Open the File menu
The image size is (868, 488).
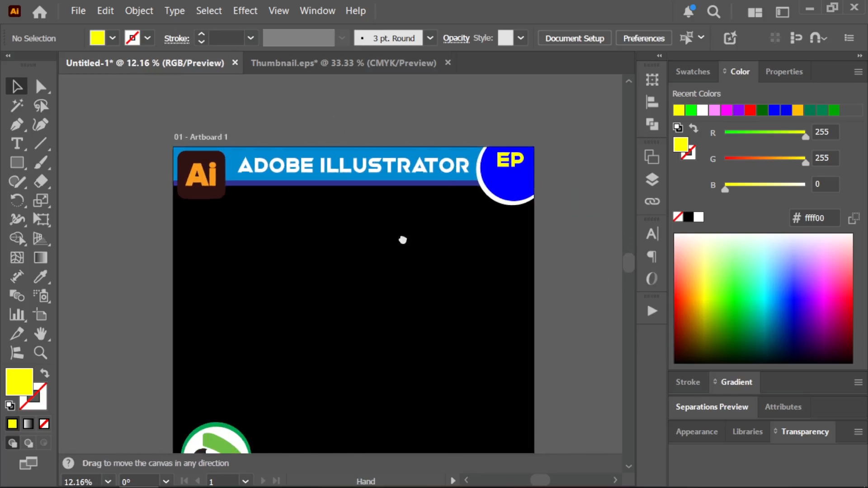coord(78,11)
